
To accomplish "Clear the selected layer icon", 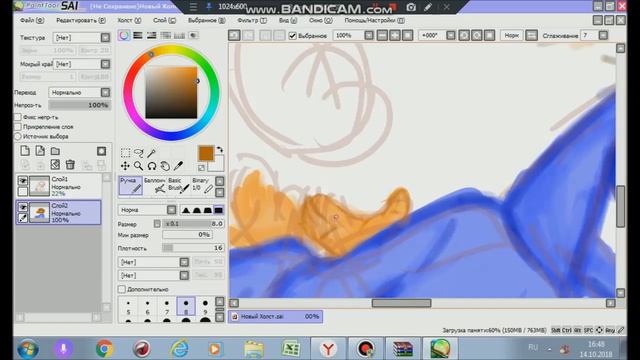I will [x=55, y=164].
